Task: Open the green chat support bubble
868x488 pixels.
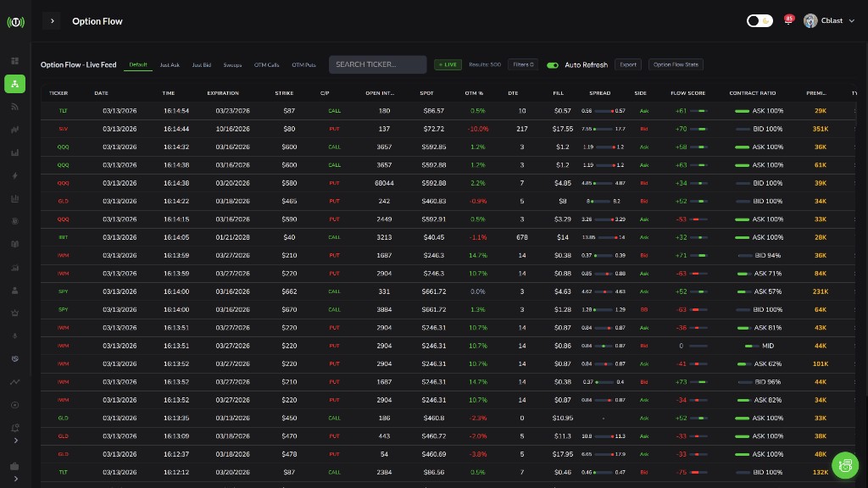Action: tap(845, 465)
